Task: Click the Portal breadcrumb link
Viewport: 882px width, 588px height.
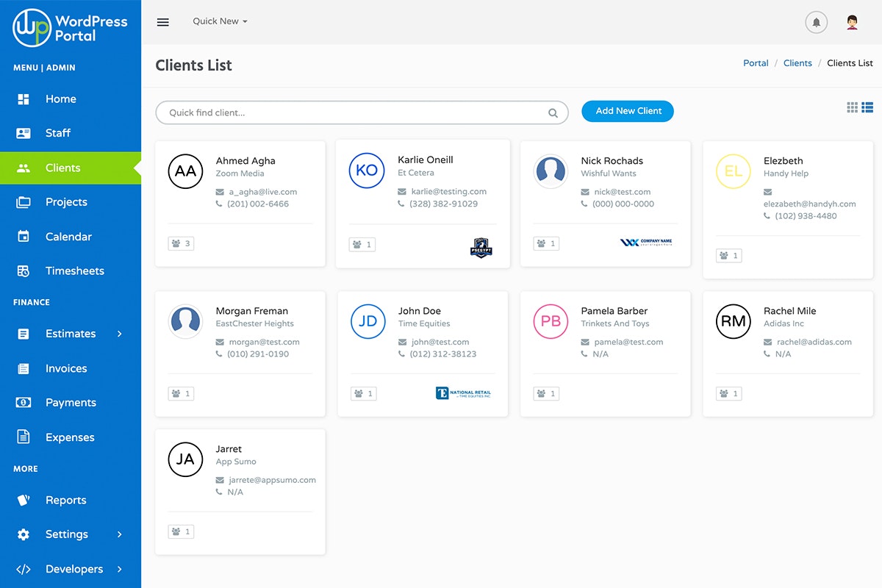Action: [756, 63]
